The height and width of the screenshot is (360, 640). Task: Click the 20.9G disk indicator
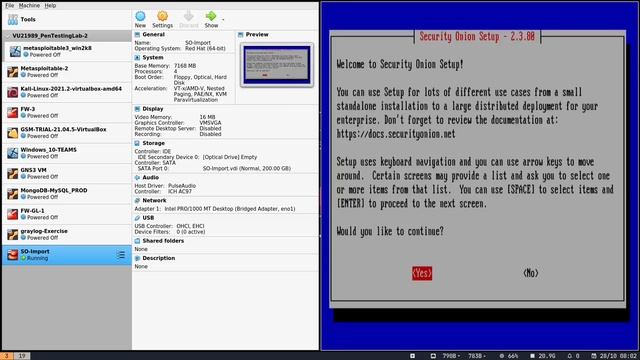(542, 356)
